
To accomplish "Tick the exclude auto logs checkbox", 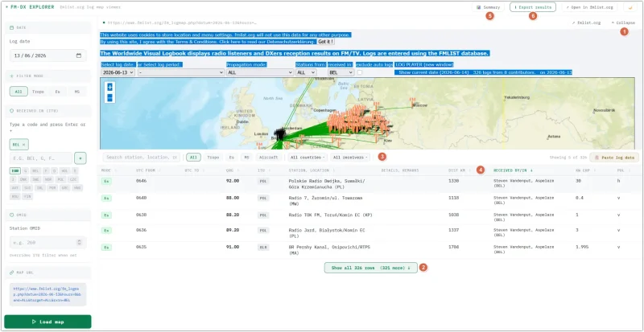I will pyautogui.click(x=360, y=72).
